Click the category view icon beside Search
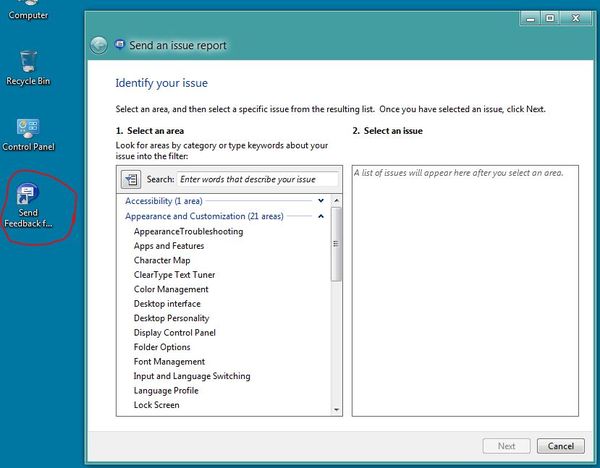Image resolution: width=600 pixels, height=468 pixels. 131,179
